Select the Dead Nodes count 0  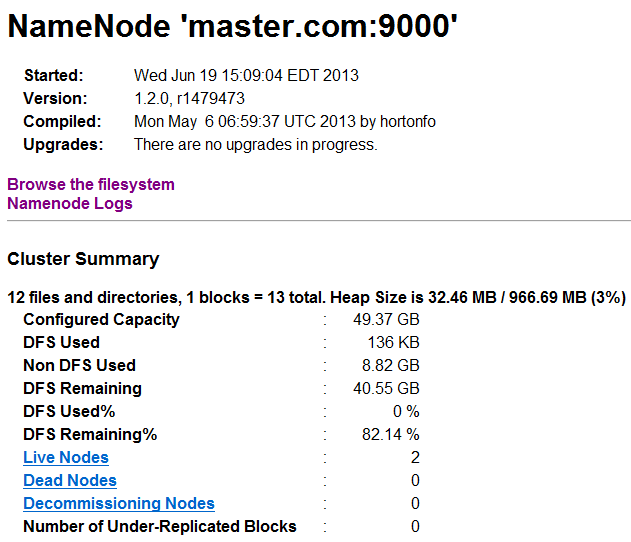tap(415, 480)
